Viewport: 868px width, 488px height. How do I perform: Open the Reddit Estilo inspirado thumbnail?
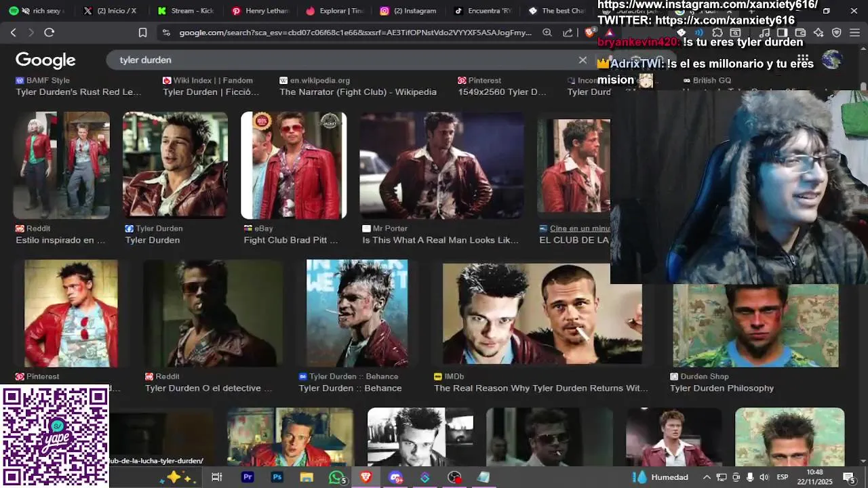(61, 165)
